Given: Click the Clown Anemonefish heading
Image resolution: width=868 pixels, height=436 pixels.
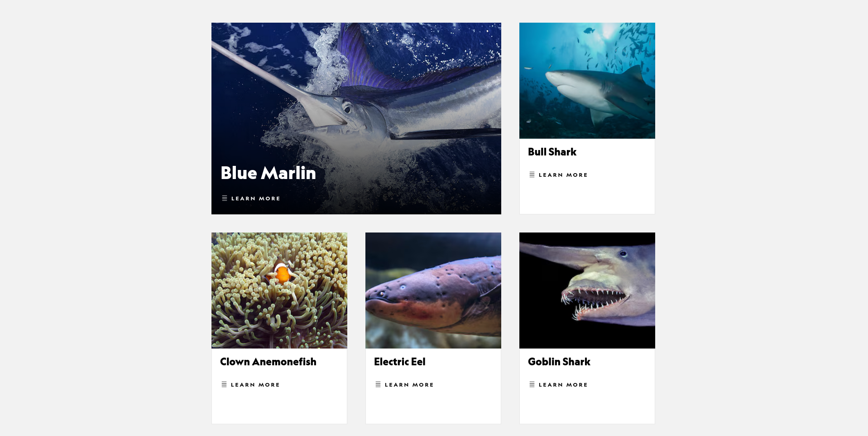Looking at the screenshot, I should pos(268,362).
